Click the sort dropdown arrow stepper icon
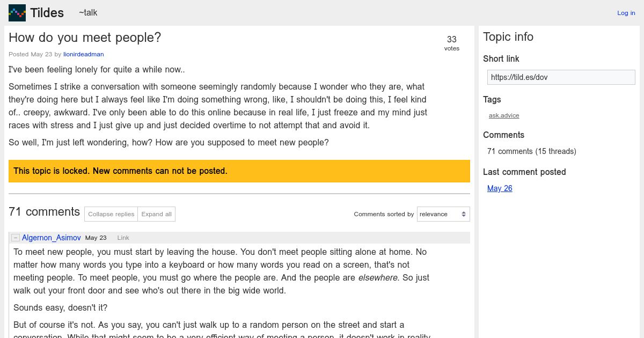The width and height of the screenshot is (644, 338). [x=464, y=214]
